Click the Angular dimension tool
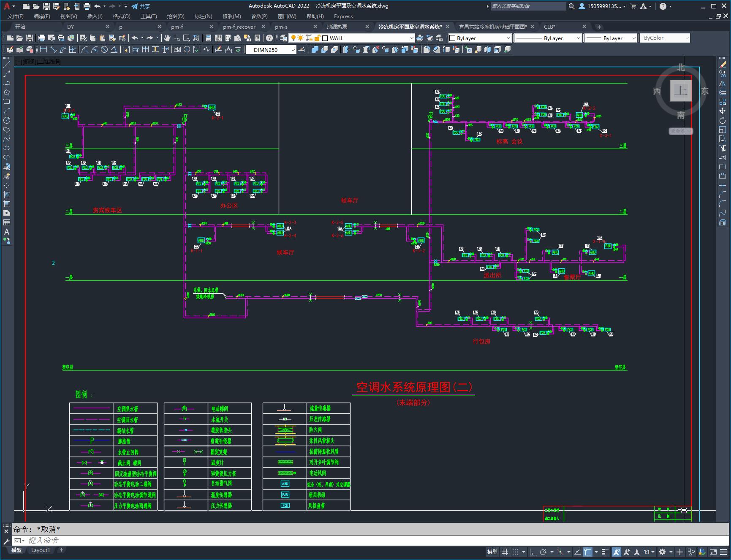This screenshot has height=560, width=731. tap(114, 49)
